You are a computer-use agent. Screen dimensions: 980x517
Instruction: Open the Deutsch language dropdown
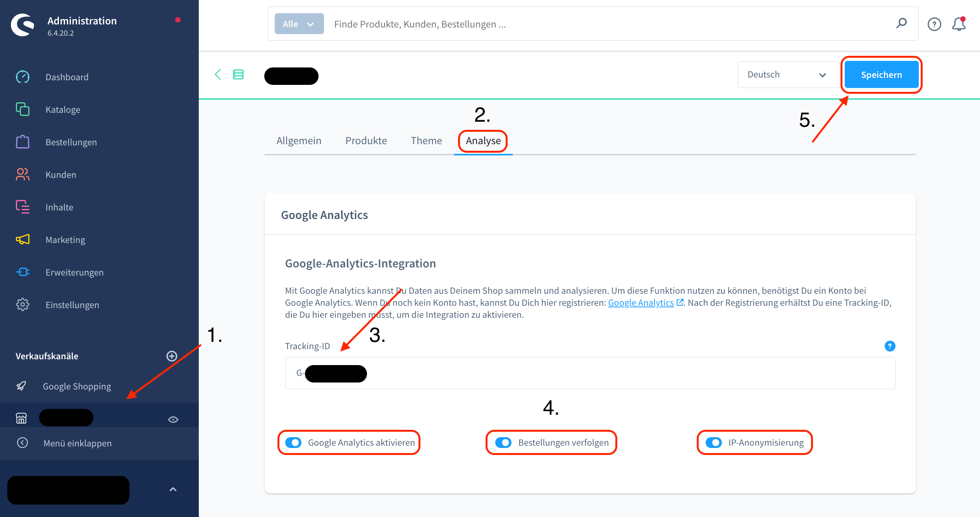[x=788, y=74]
